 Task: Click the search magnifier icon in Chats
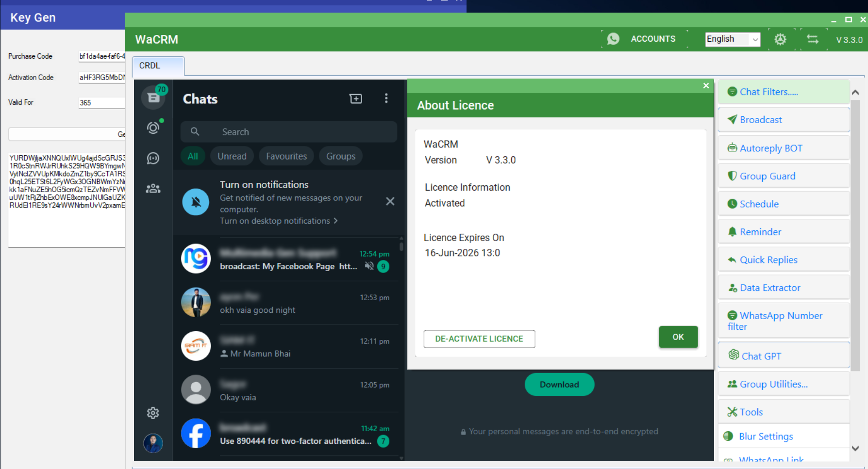195,131
